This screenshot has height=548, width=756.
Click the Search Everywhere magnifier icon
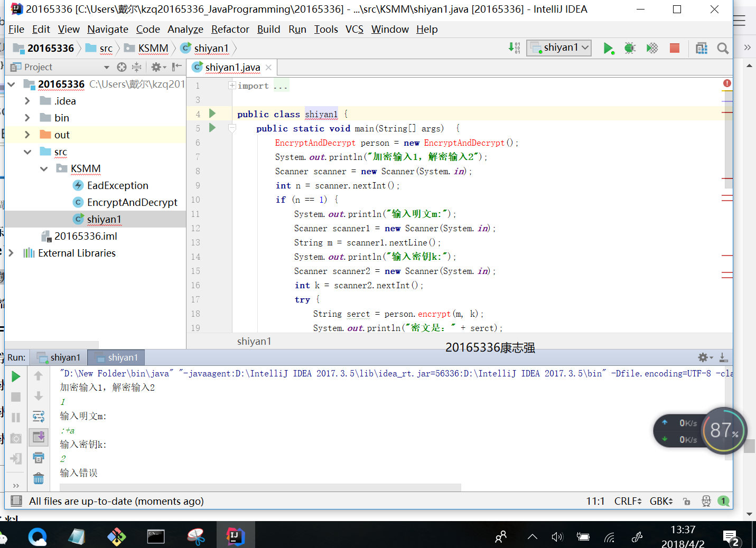click(x=723, y=49)
